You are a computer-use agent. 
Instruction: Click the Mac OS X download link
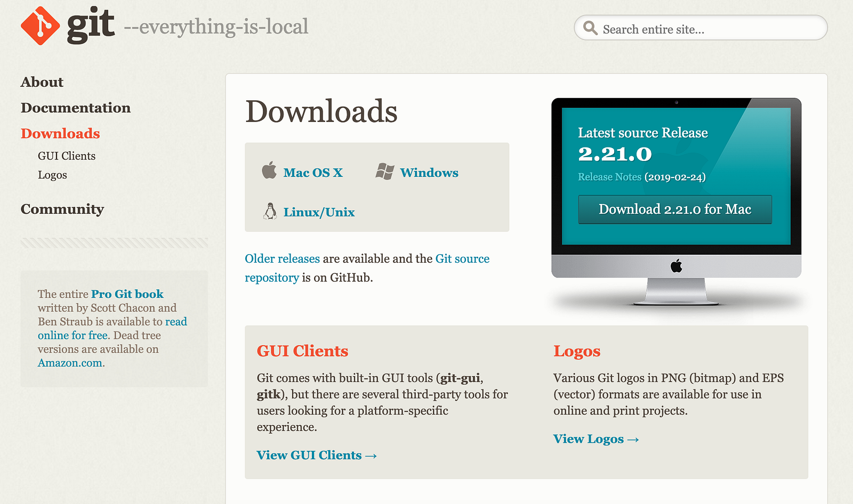(313, 173)
